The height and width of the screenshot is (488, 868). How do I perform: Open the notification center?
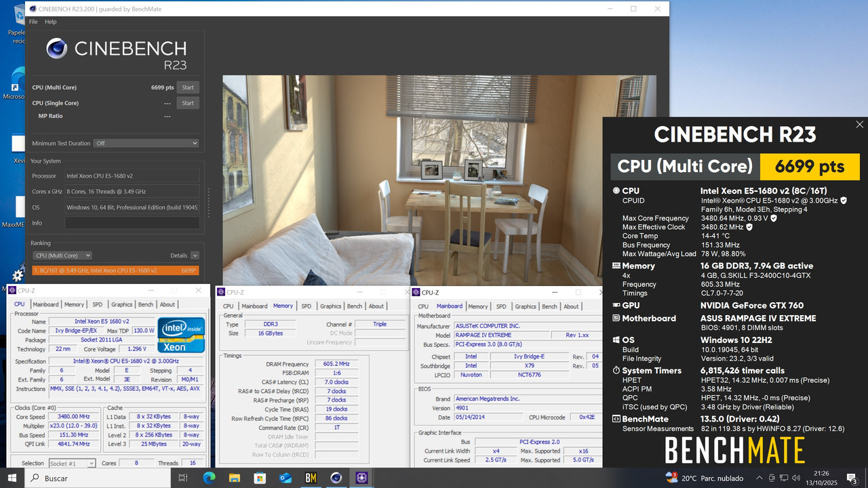click(852, 478)
